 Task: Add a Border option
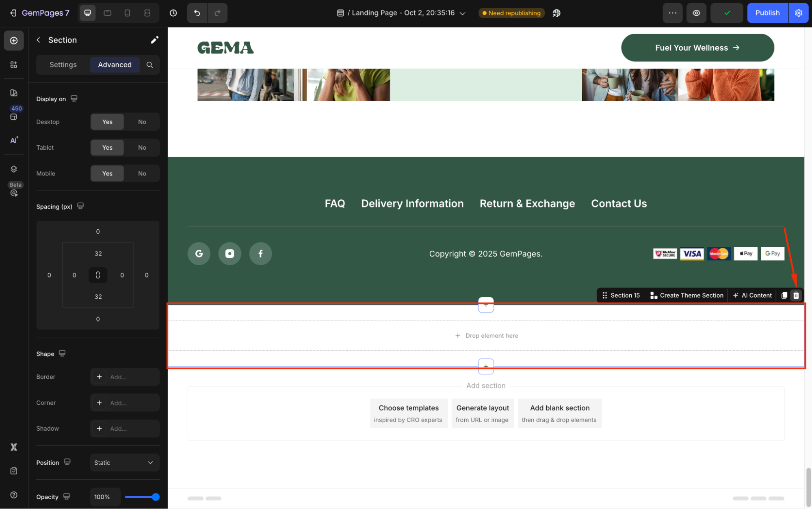click(99, 377)
